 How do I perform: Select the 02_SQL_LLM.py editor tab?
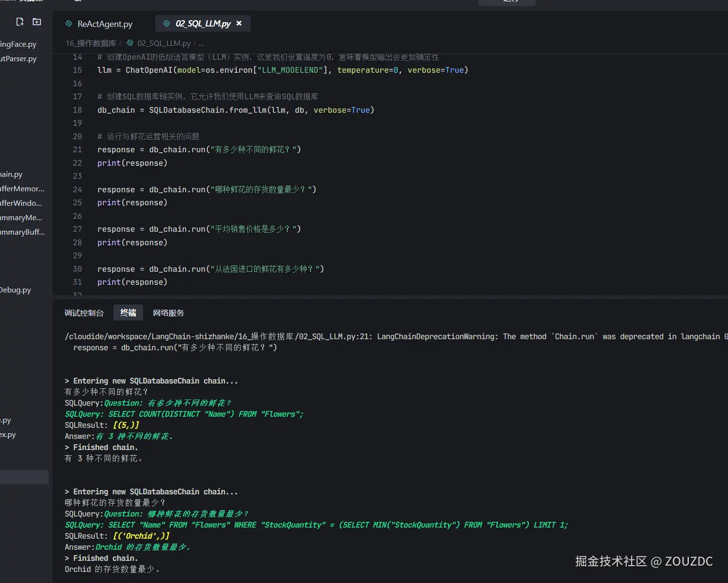click(202, 24)
